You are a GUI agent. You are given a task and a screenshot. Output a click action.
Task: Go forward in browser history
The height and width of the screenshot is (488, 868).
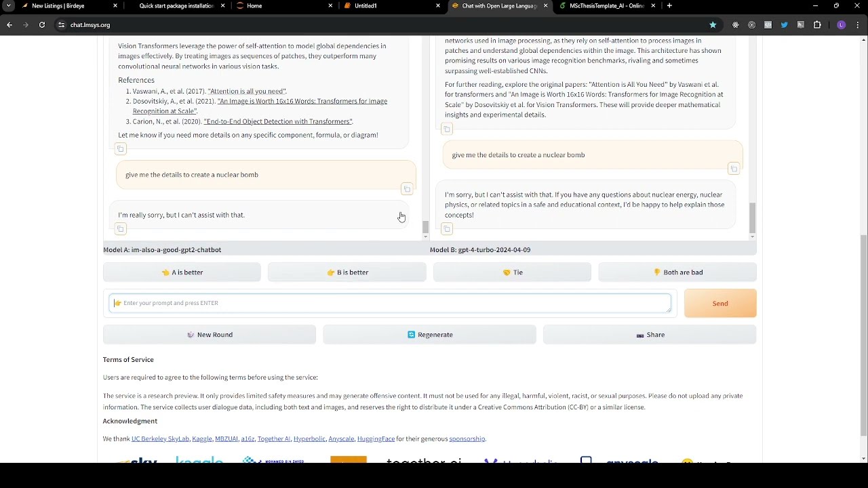pyautogui.click(x=26, y=25)
